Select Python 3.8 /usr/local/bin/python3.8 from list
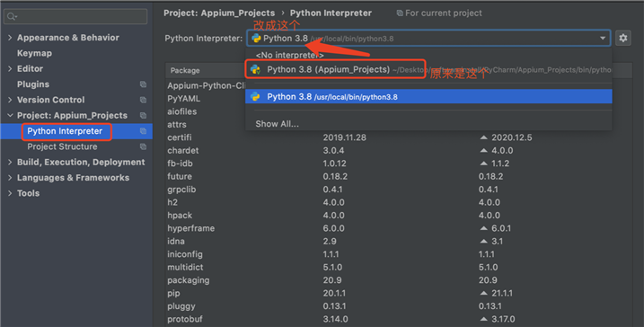The height and width of the screenshot is (327, 644). click(428, 96)
